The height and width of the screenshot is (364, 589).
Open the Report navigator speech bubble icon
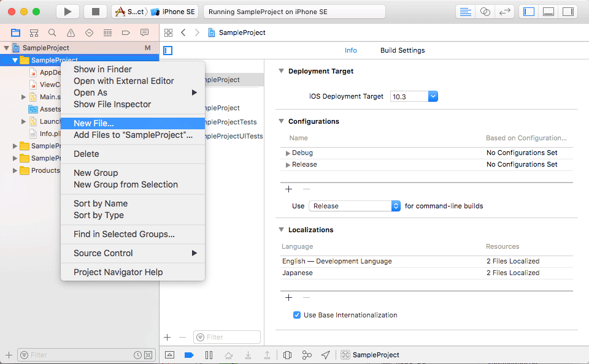144,32
